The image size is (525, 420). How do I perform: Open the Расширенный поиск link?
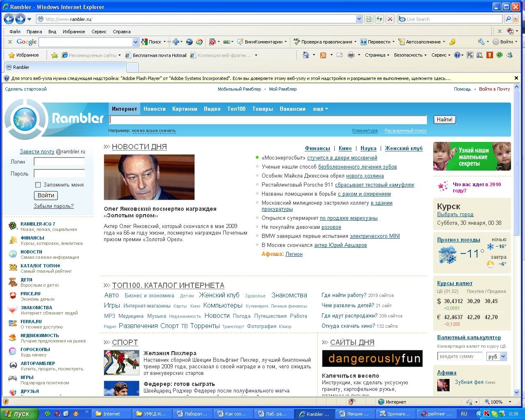406,130
